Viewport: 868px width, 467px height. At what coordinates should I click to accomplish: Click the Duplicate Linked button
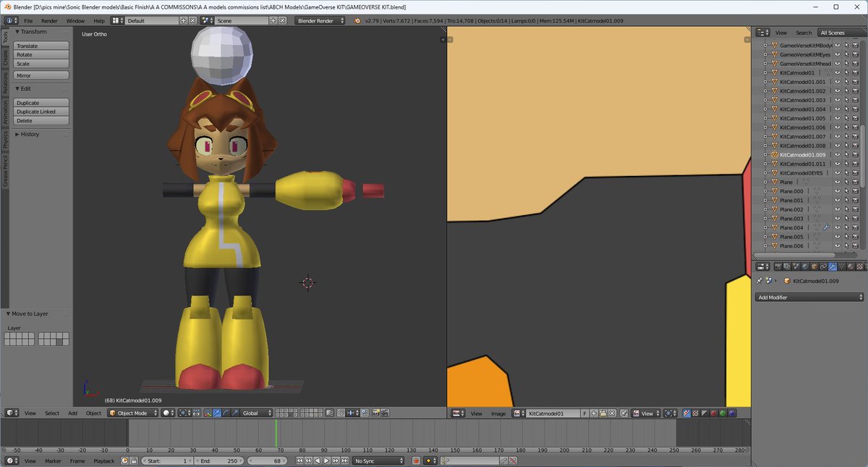42,112
